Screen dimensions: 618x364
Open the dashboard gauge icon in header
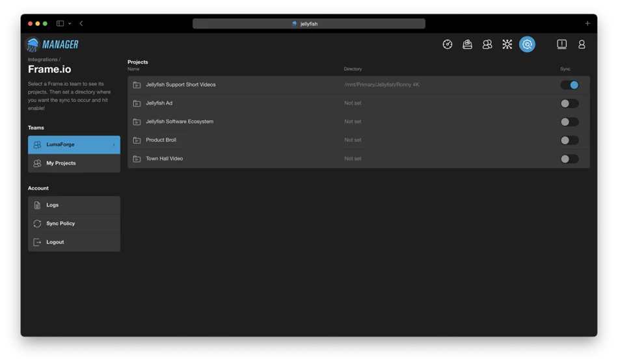[447, 44]
